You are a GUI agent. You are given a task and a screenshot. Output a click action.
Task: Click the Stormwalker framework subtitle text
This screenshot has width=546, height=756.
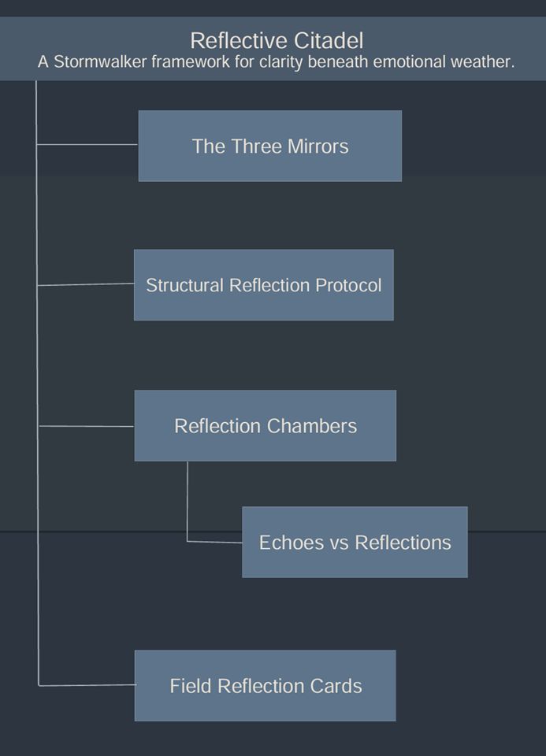click(x=277, y=61)
